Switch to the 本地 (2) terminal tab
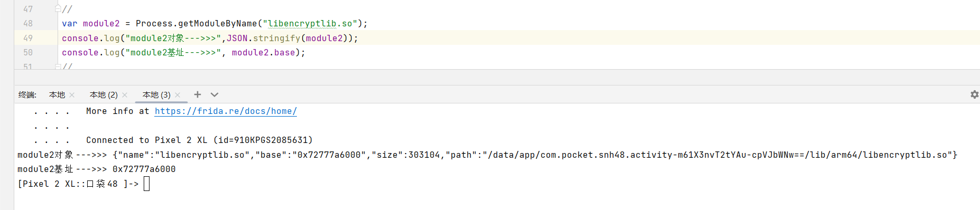The height and width of the screenshot is (210, 980). point(104,95)
